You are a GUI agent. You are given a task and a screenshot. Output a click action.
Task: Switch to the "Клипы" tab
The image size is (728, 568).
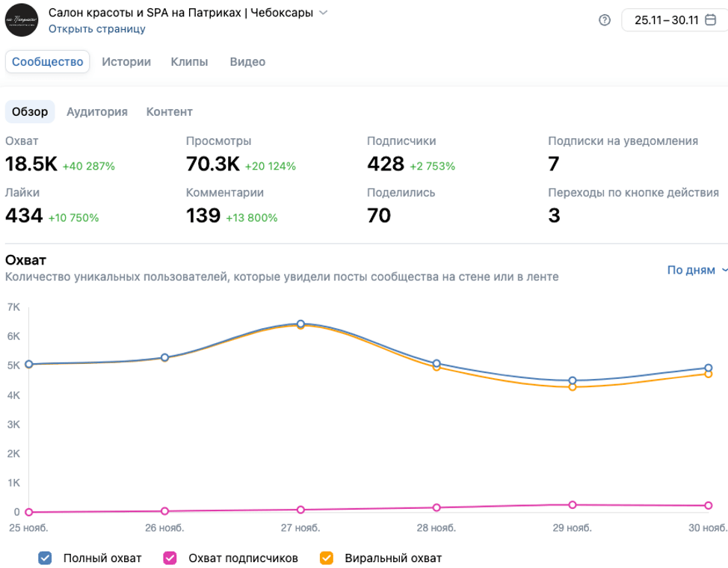189,62
